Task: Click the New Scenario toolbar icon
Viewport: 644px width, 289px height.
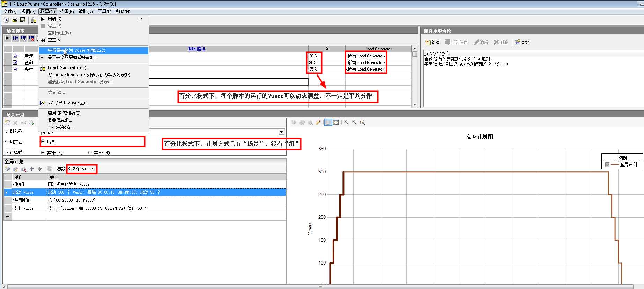Action: click(x=6, y=20)
